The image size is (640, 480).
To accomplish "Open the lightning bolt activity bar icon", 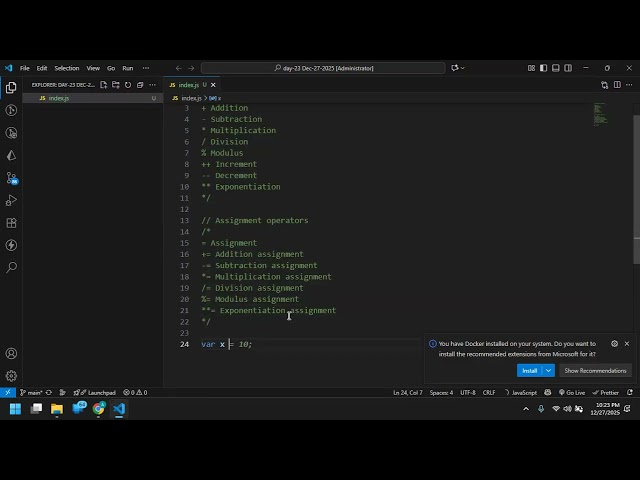I will point(11,245).
